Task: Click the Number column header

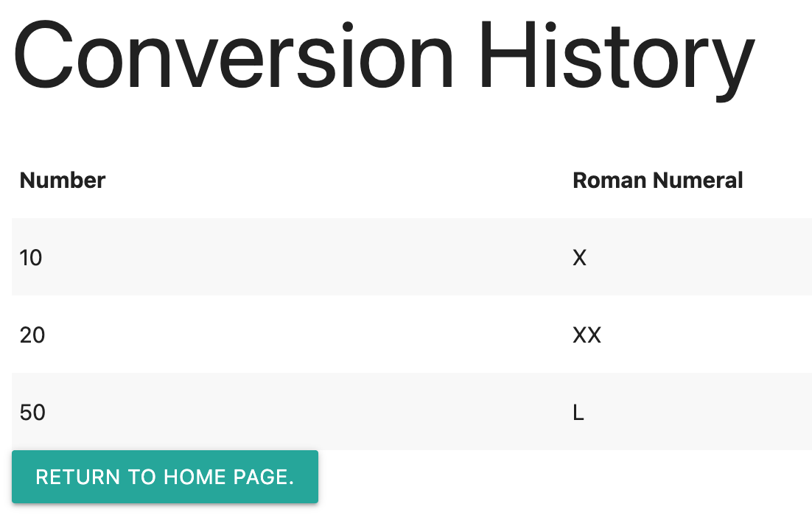Action: pos(63,180)
